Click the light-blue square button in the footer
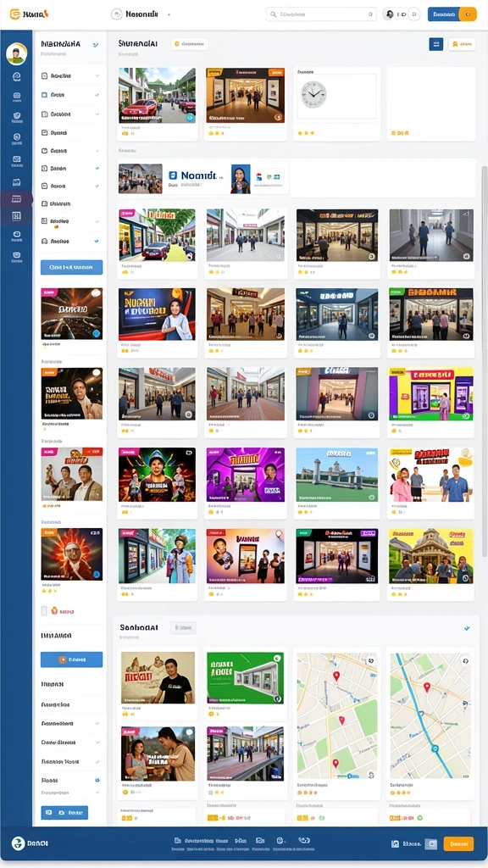Viewport: 488px width, 868px height. [431, 844]
